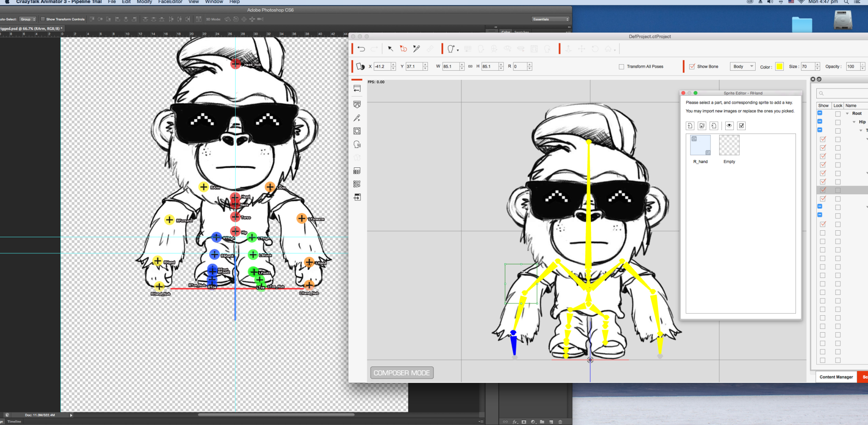Image resolution: width=868 pixels, height=425 pixels.
Task: Select the arrow pointer tool in CrazyTalk toolbar
Action: point(390,49)
